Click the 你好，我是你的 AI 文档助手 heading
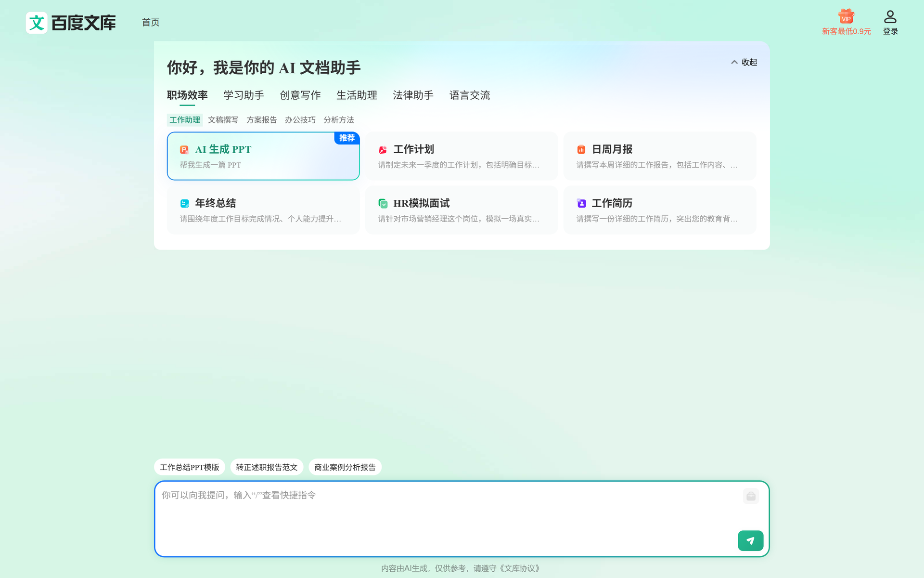This screenshot has height=578, width=924. [264, 67]
